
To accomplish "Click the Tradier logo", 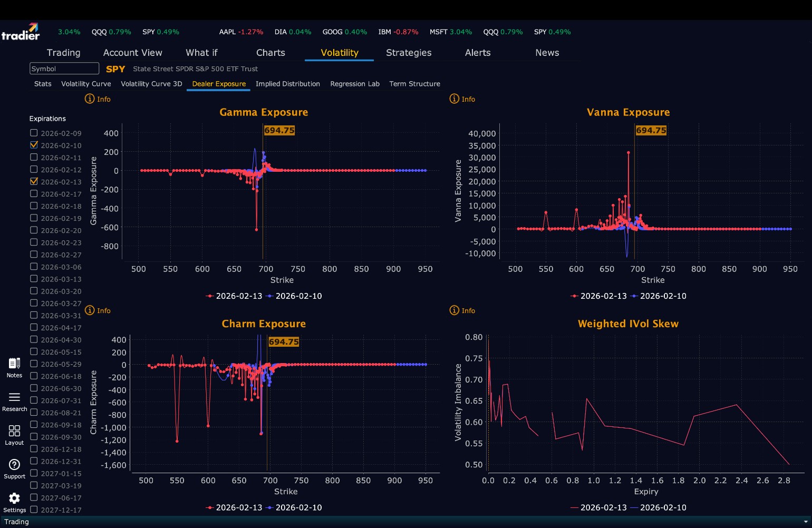I will pyautogui.click(x=21, y=32).
